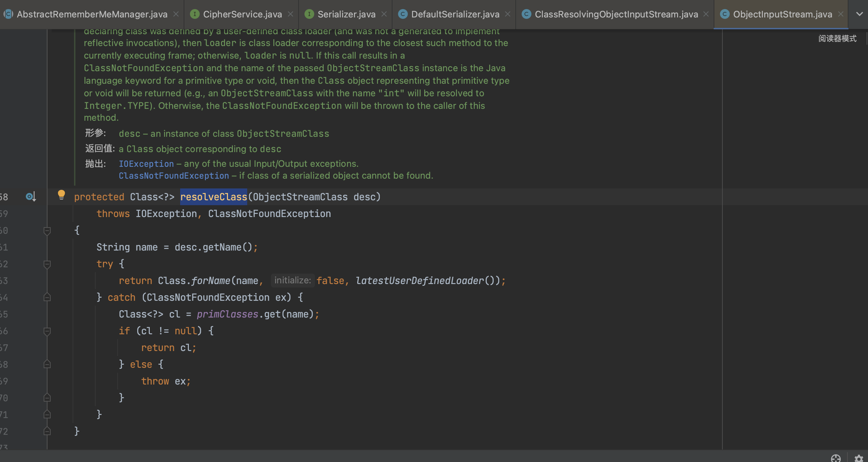The height and width of the screenshot is (462, 868).
Task: Click the ClassResolvingObjectInputStream class icon
Action: coord(526,14)
